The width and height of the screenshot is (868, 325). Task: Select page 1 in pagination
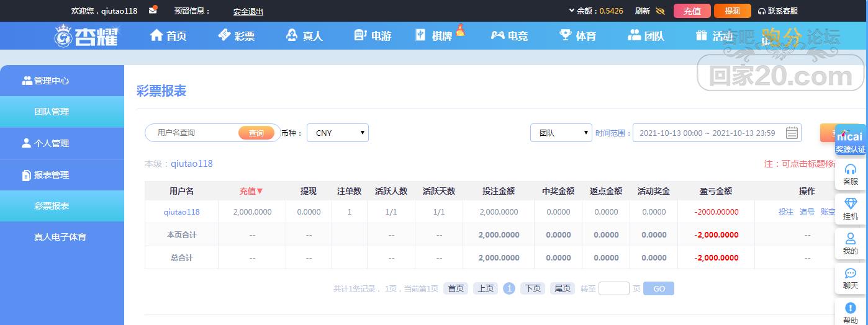click(509, 288)
